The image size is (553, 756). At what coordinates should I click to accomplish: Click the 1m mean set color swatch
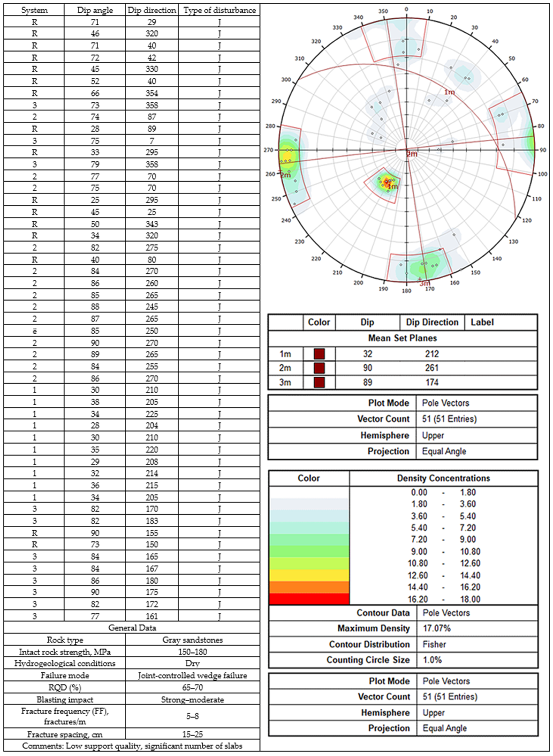coord(319,354)
